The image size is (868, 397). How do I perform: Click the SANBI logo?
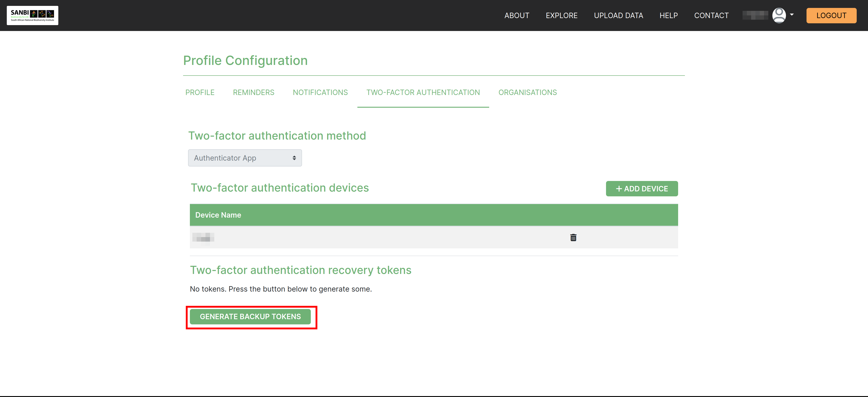tap(32, 16)
